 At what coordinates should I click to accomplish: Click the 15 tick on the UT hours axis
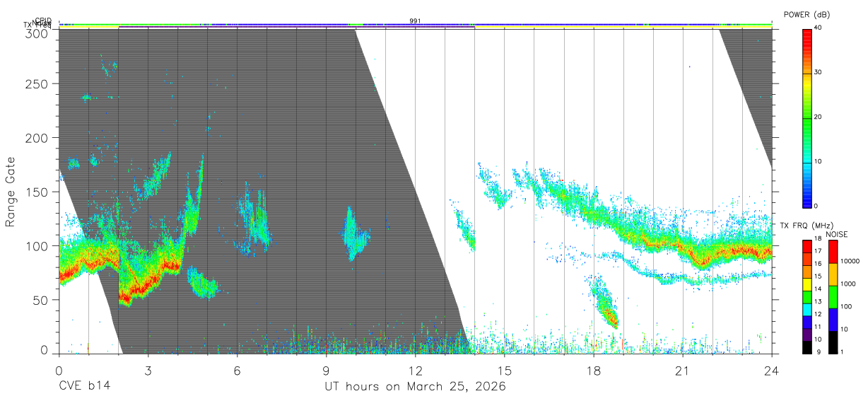coord(505,371)
